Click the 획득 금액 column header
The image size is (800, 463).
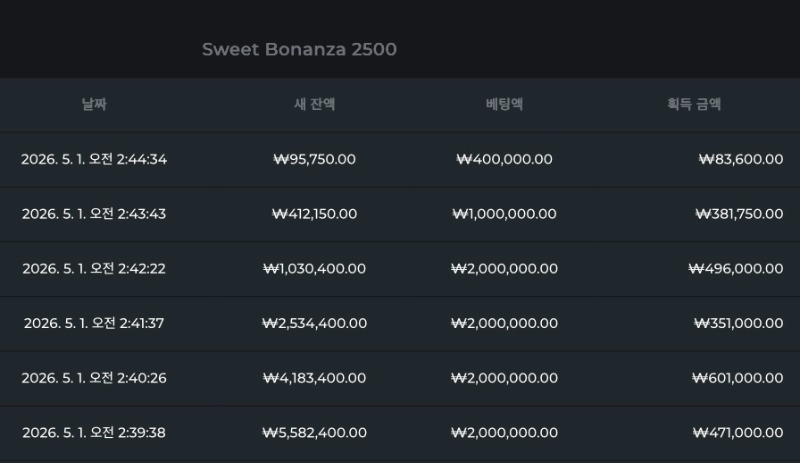[x=694, y=104]
